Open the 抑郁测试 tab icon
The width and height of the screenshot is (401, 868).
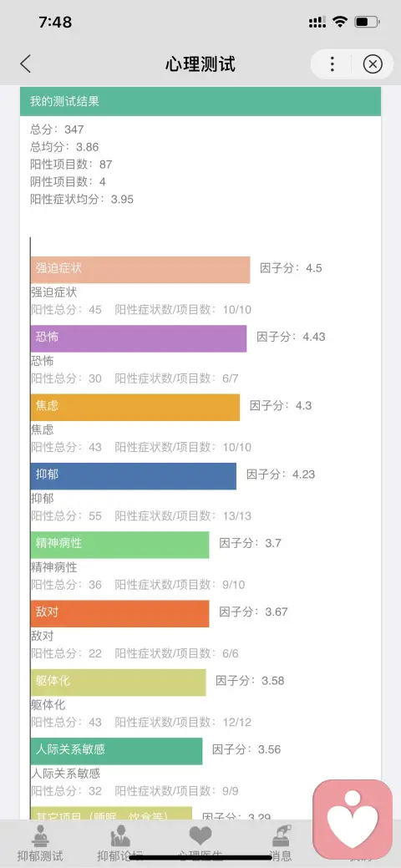(40, 843)
